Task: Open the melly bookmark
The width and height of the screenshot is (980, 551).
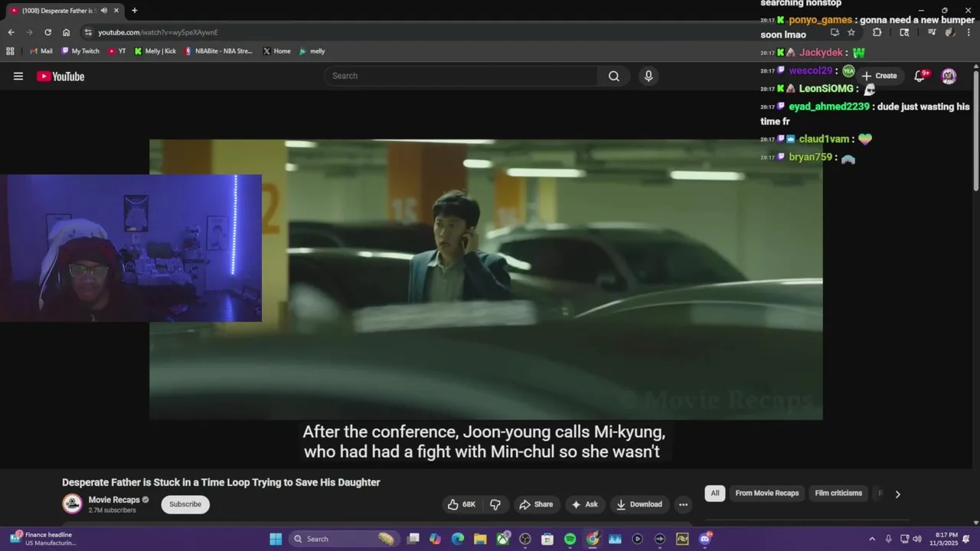Action: point(312,51)
